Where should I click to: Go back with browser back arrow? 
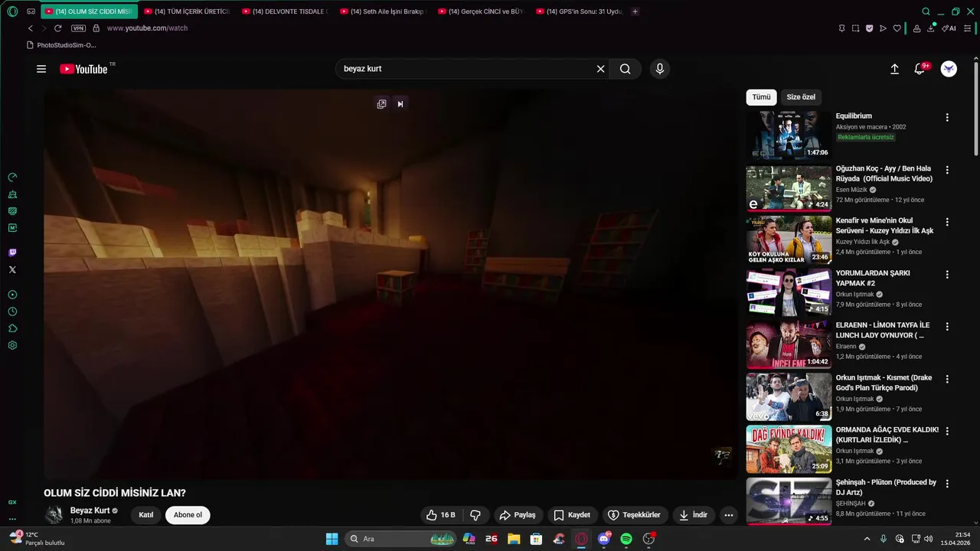pyautogui.click(x=31, y=28)
